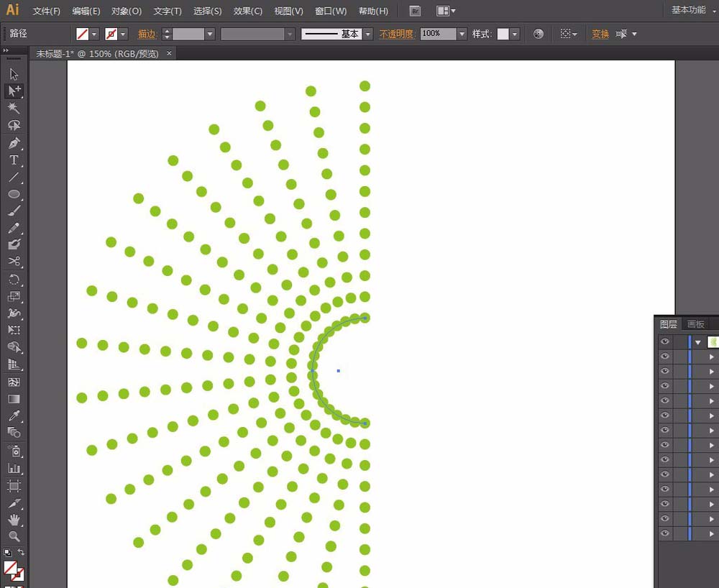Screen dimensions: 719x588
Task: Select the Blob Brush tool
Action: [x=14, y=244]
